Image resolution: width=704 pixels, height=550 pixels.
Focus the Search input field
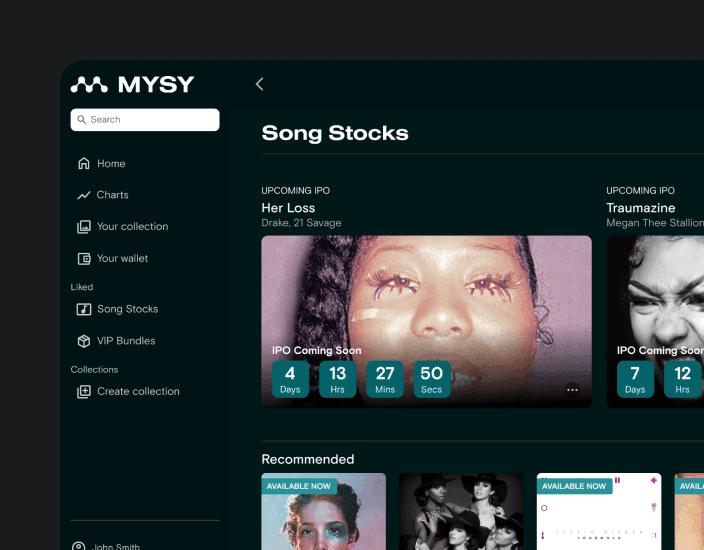150,120
